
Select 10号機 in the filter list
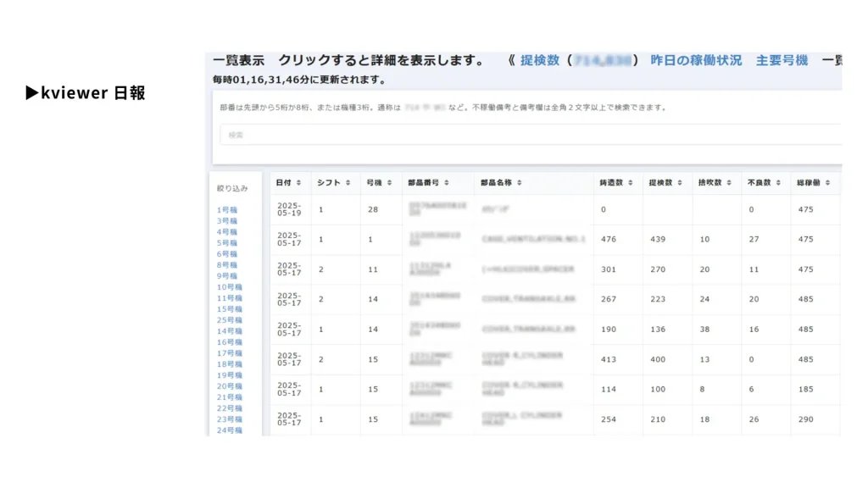(229, 287)
